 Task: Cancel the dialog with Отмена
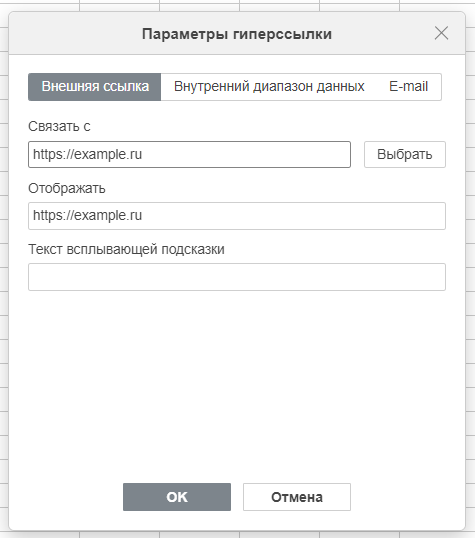[297, 497]
